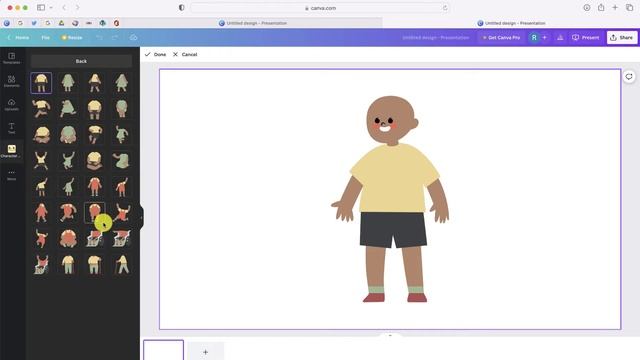Viewport: 640px width, 360px height.
Task: Select the yellow star-jump body thumbnail
Action: point(41,160)
